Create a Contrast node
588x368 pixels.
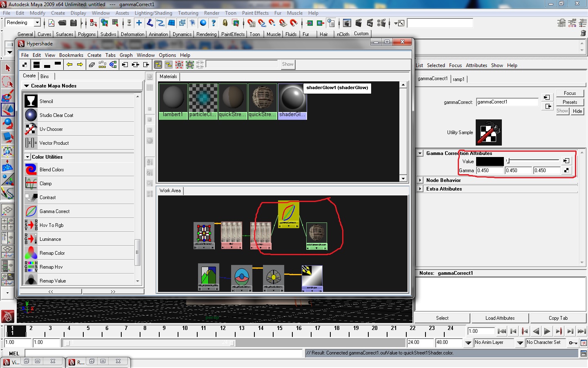79,197
